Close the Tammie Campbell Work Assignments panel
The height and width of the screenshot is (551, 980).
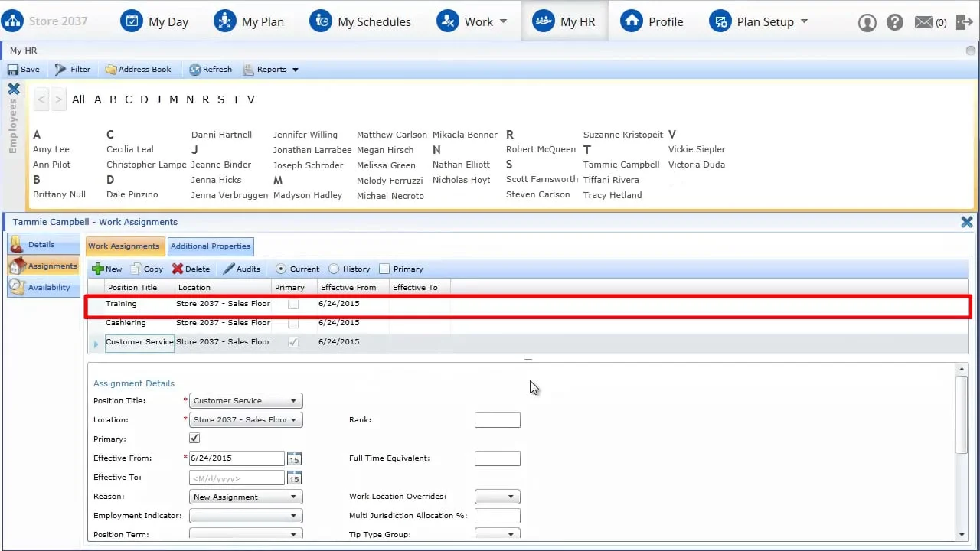[967, 222]
